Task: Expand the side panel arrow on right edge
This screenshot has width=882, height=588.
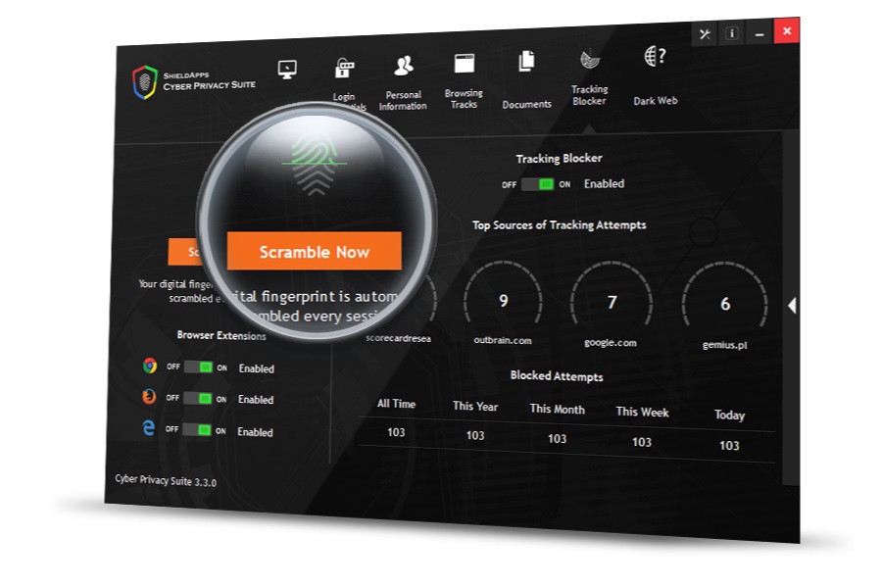Action: coord(792,306)
